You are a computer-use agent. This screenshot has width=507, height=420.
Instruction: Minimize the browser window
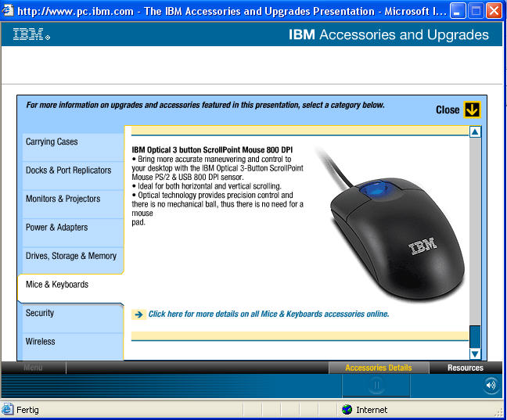click(458, 11)
